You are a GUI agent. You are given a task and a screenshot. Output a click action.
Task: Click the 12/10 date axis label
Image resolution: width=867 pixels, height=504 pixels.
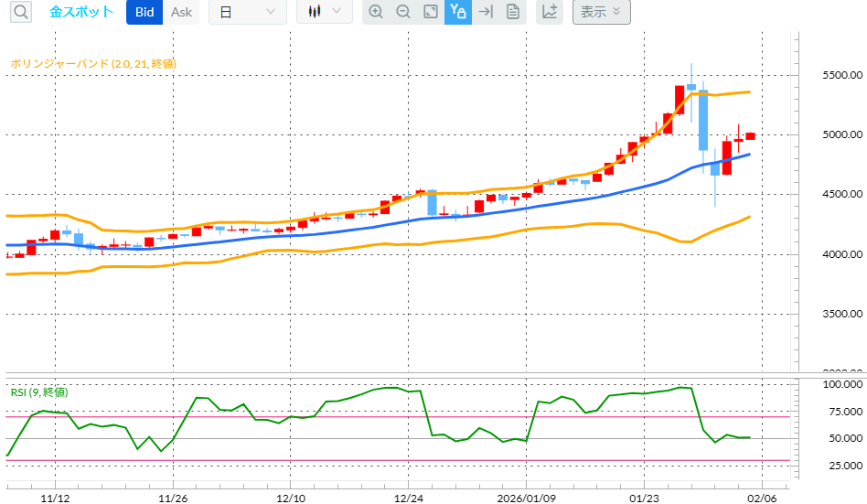(291, 498)
